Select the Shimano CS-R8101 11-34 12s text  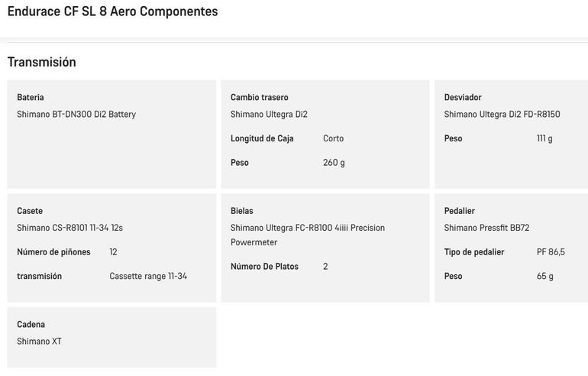[x=69, y=228]
